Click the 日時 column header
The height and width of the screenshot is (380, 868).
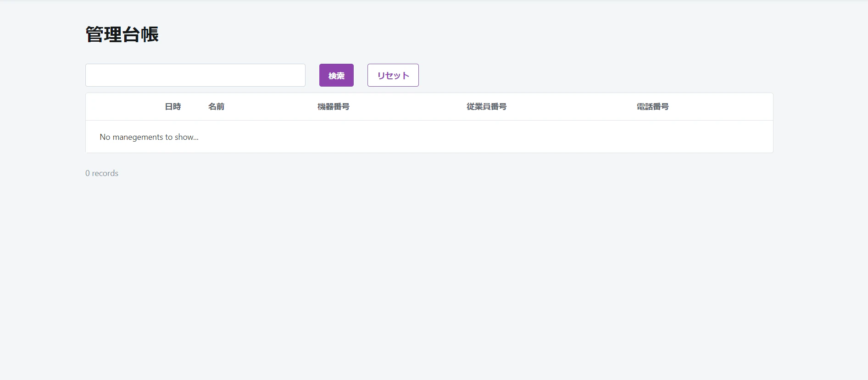point(173,107)
